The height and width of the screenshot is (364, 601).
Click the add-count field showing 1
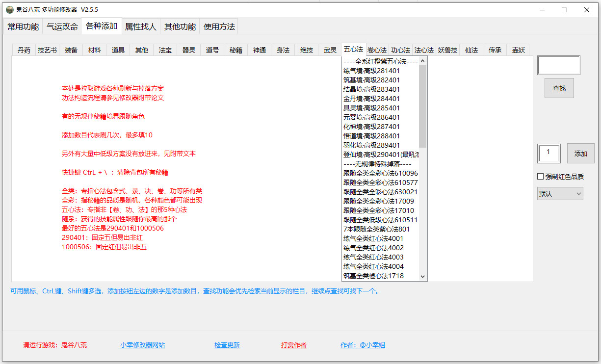549,154
